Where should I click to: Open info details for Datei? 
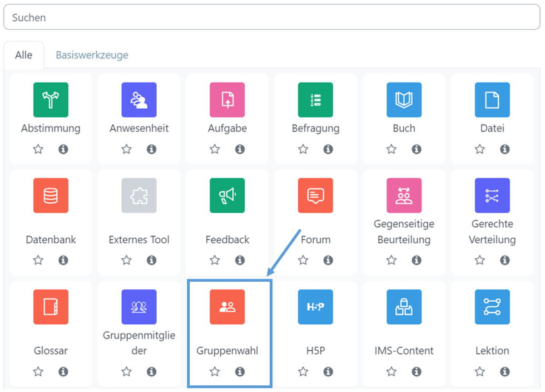tap(505, 149)
